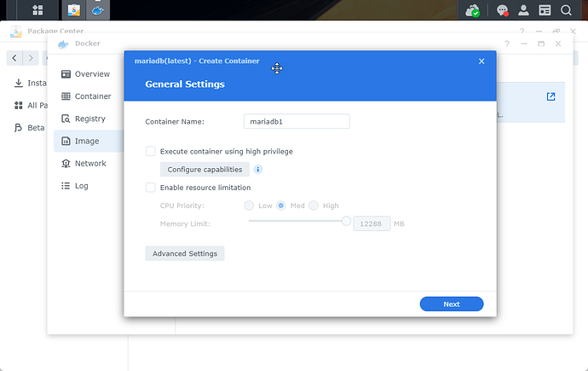This screenshot has height=371, width=588.
Task: Click the Memory Limit slider handle
Action: point(346,221)
